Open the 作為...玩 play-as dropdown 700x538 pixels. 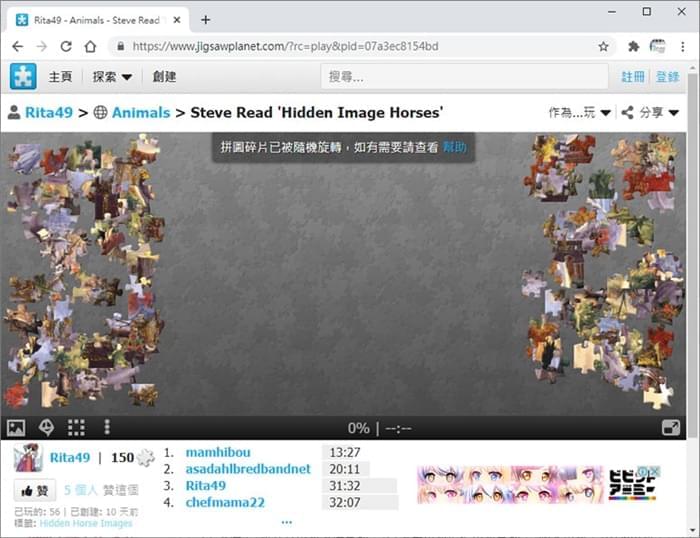point(579,113)
